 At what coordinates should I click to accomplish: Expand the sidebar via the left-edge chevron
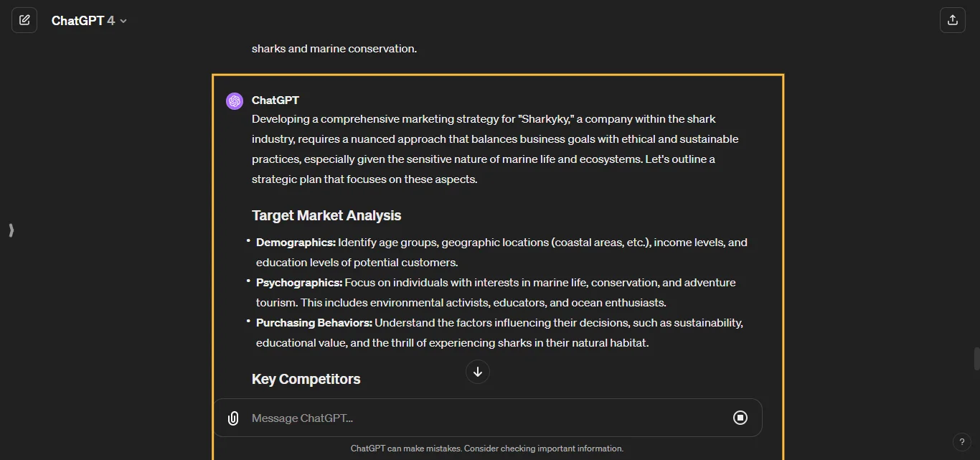pyautogui.click(x=11, y=230)
